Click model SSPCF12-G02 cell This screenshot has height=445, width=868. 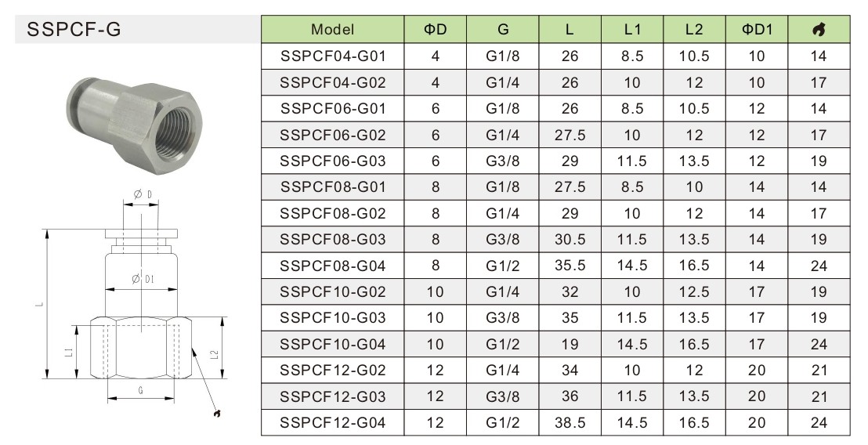click(332, 371)
